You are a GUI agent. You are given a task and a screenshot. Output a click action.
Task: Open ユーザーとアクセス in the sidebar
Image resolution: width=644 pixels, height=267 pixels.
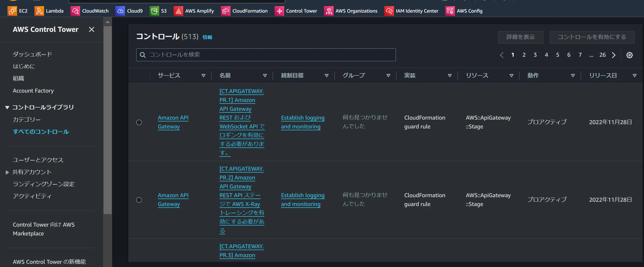click(38, 160)
